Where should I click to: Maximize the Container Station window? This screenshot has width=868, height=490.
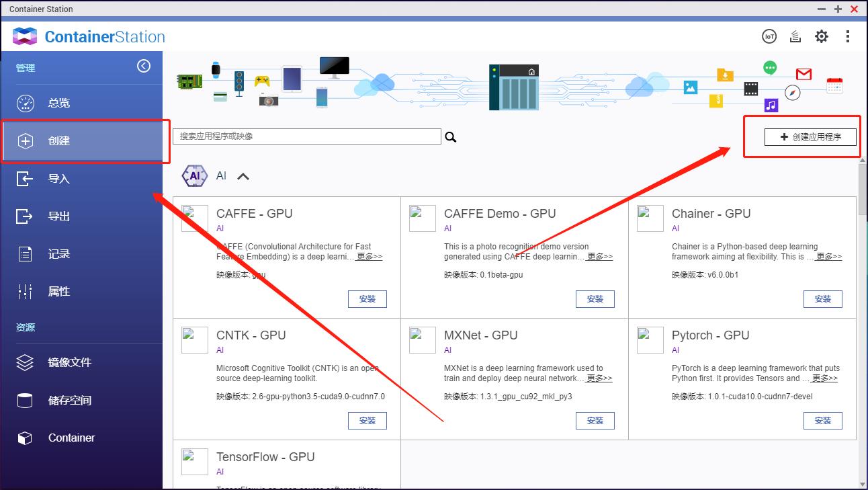(838, 9)
